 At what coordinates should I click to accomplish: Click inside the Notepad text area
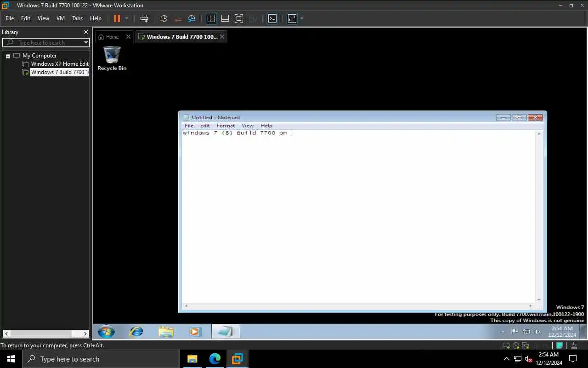[x=359, y=216]
